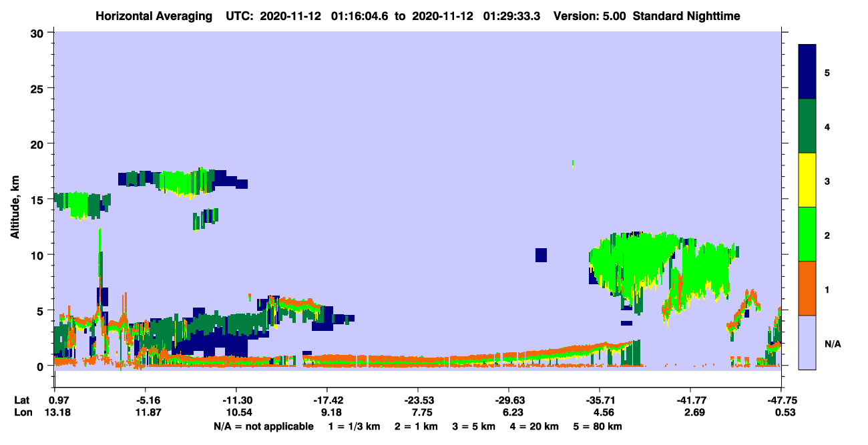Click the bright green color bar segment labeled 2
Image resolution: width=868 pixels, height=445 pixels.
click(x=807, y=234)
